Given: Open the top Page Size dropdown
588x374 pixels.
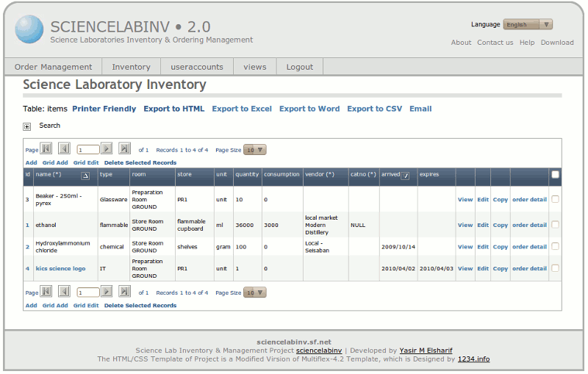Looking at the screenshot, I should [255, 149].
